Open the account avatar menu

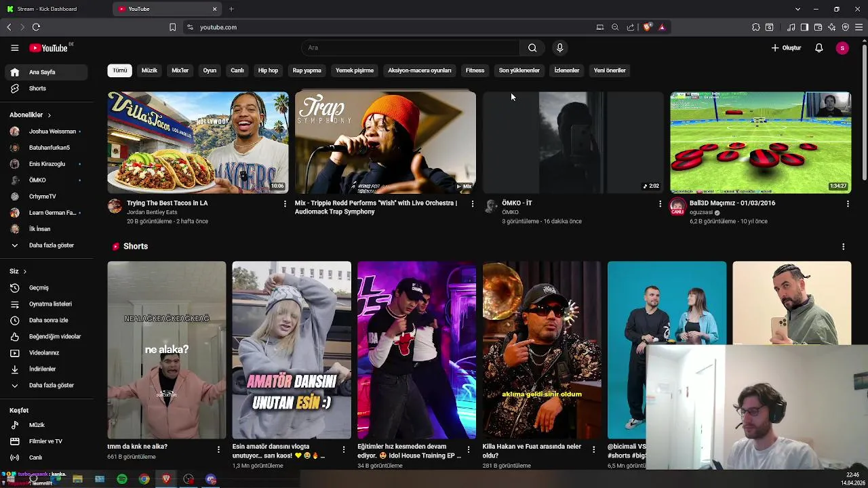[842, 47]
